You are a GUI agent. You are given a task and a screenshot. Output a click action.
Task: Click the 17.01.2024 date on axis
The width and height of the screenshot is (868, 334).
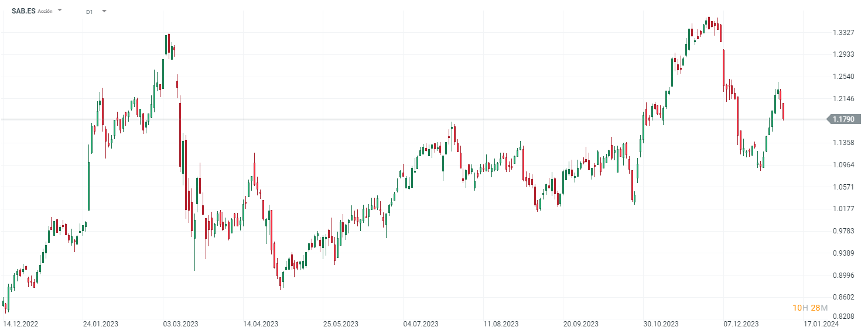tap(821, 323)
